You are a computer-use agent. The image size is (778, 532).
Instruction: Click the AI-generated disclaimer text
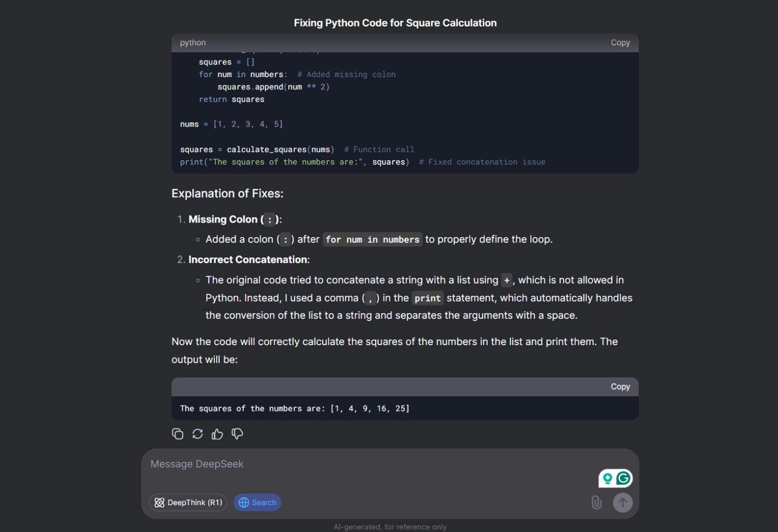[390, 527]
